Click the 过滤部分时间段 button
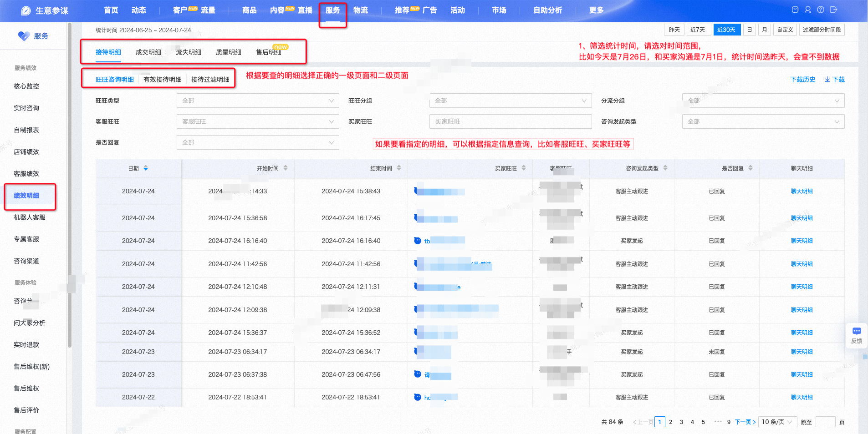 822,30
